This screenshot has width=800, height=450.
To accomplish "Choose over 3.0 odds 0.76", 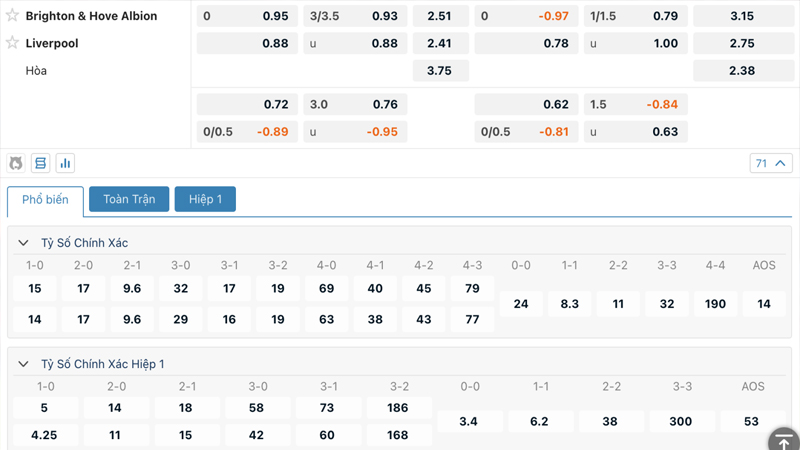I will pyautogui.click(x=355, y=104).
